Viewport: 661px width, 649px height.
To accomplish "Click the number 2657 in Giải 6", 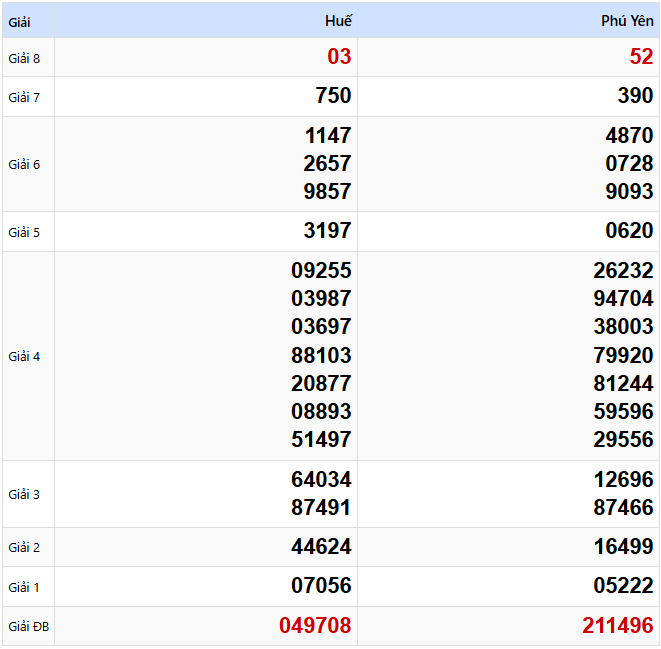I will [327, 164].
